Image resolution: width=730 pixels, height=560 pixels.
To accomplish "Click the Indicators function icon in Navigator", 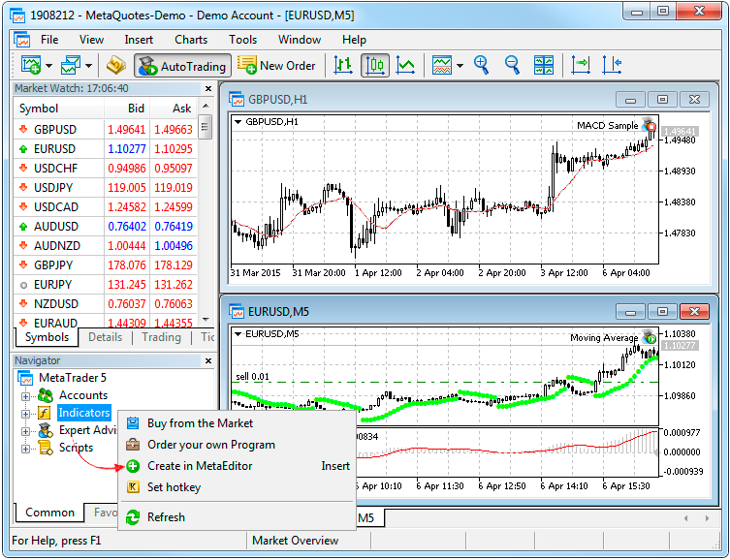I will tap(45, 413).
